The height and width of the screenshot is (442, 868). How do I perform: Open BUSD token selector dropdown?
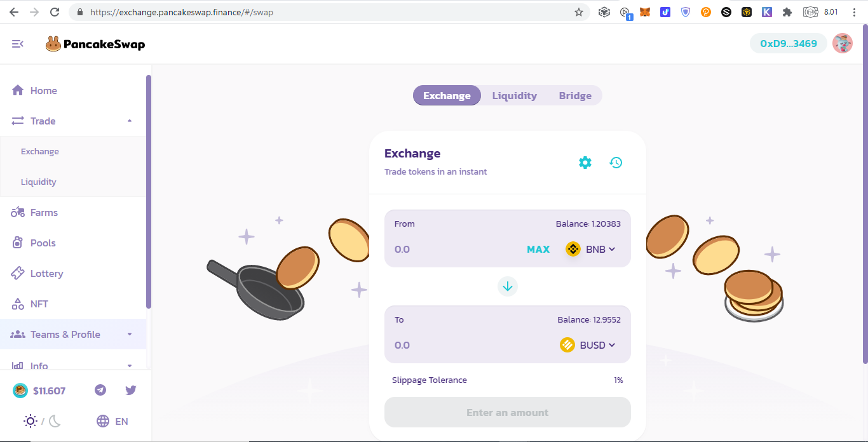pos(588,345)
